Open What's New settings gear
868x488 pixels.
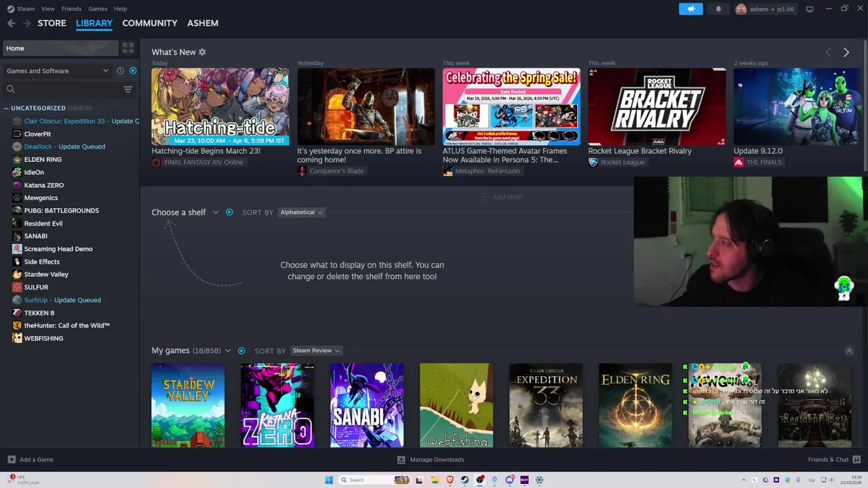pyautogui.click(x=202, y=52)
